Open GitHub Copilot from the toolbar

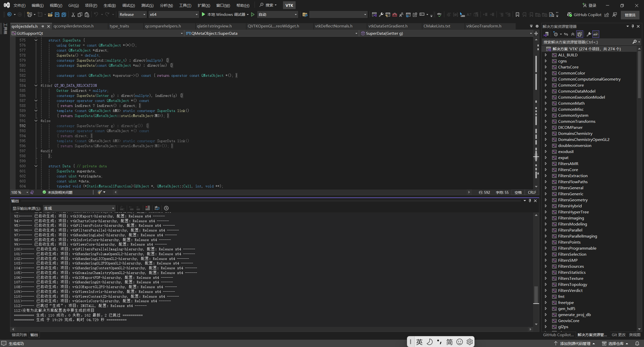click(x=584, y=15)
